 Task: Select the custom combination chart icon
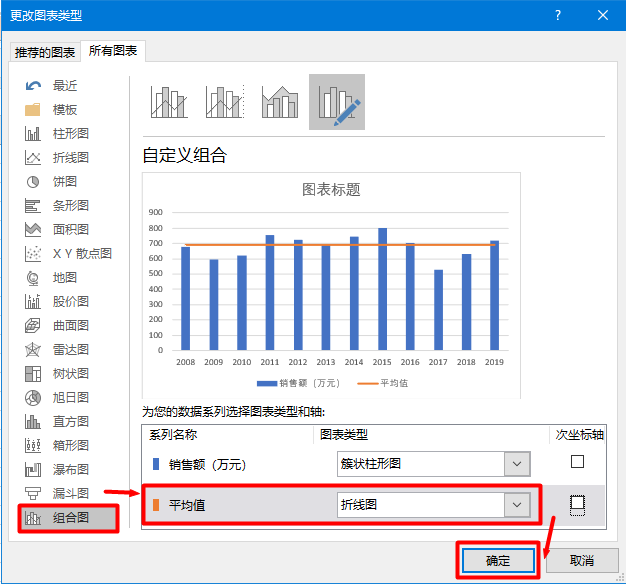[x=337, y=102]
